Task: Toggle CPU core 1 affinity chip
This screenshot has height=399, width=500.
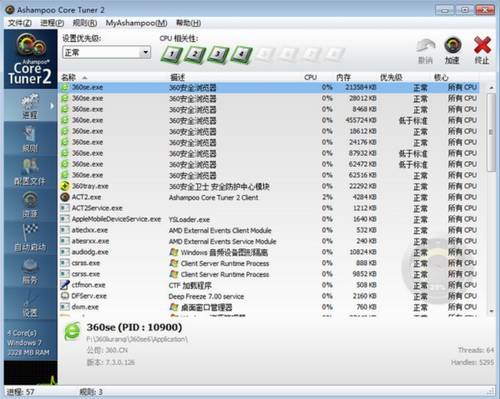Action: 172,54
